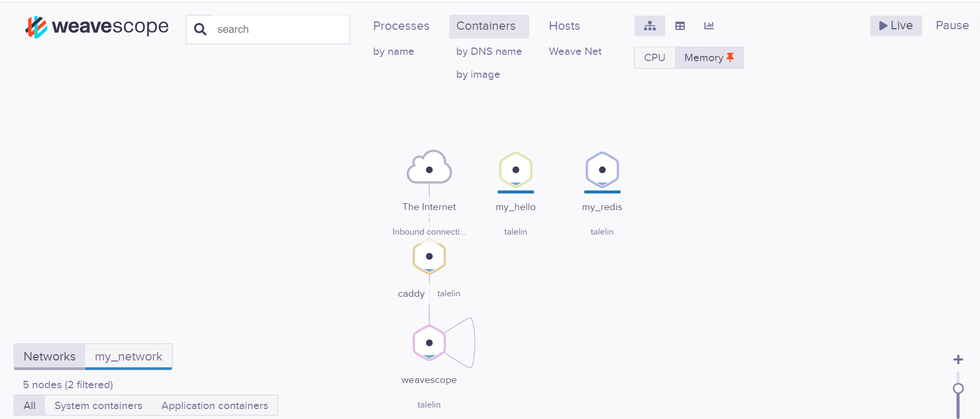Show All containers filter

pos(30,405)
